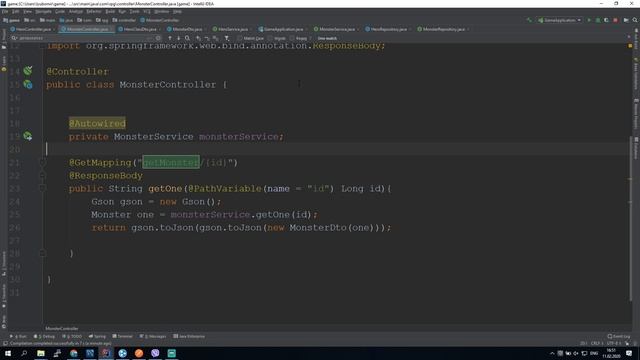Open the GameApplication run configuration dropdown
640x360 pixels.
tap(559, 20)
